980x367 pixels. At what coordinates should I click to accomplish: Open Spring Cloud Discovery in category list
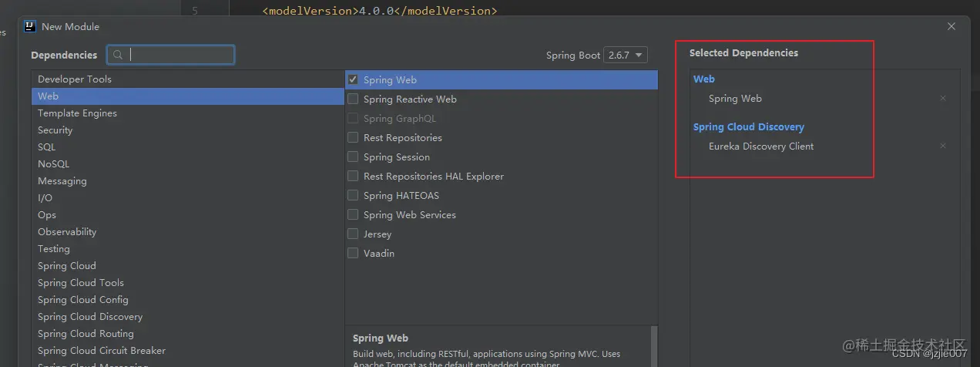pos(188,317)
